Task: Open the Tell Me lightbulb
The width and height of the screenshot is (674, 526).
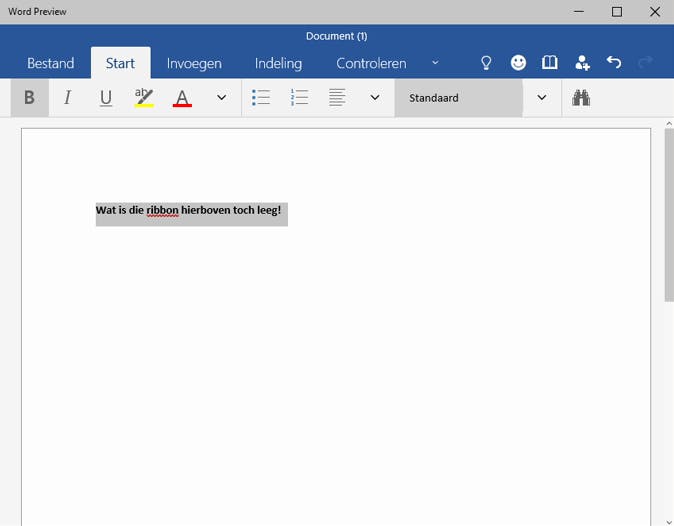Action: point(486,63)
